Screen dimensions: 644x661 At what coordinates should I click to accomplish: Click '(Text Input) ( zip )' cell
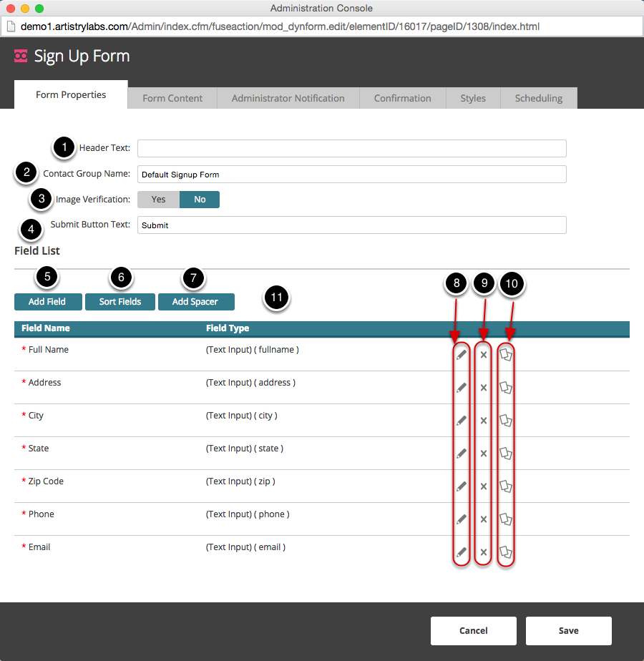click(240, 481)
